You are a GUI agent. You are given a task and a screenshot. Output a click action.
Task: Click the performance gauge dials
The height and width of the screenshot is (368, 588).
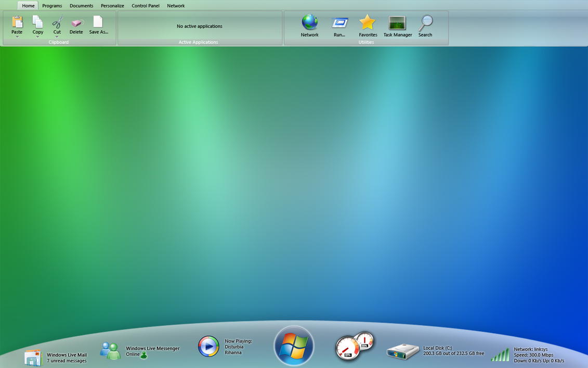[355, 345]
